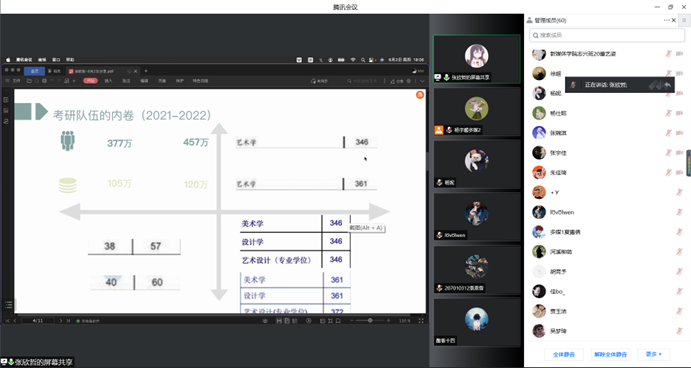Click the Apple logo in shared Mac menu bar

[x=8, y=59]
